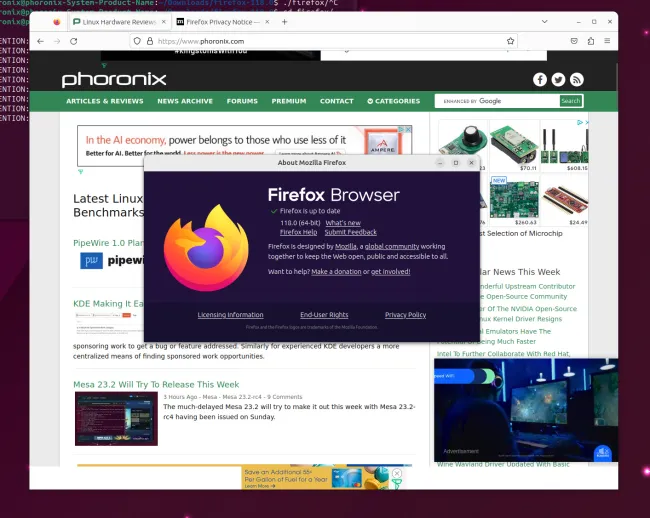Viewport: 650px width, 518px height.
Task: Bookmark this page with the star icon
Action: 510,41
